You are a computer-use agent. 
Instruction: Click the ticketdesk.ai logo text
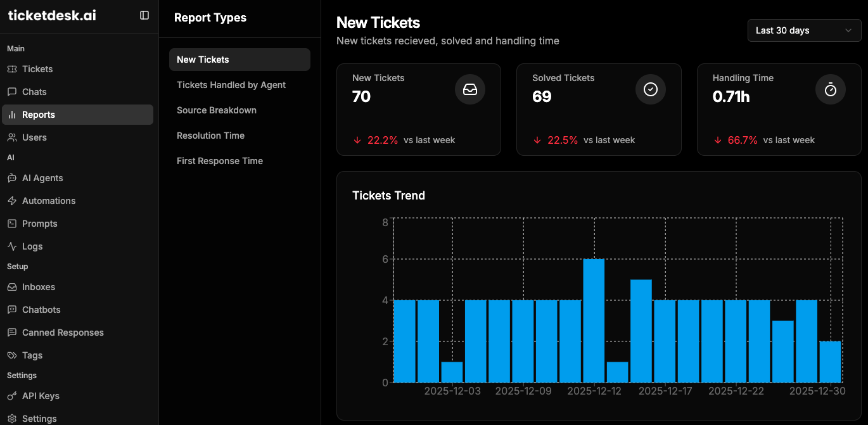(52, 16)
